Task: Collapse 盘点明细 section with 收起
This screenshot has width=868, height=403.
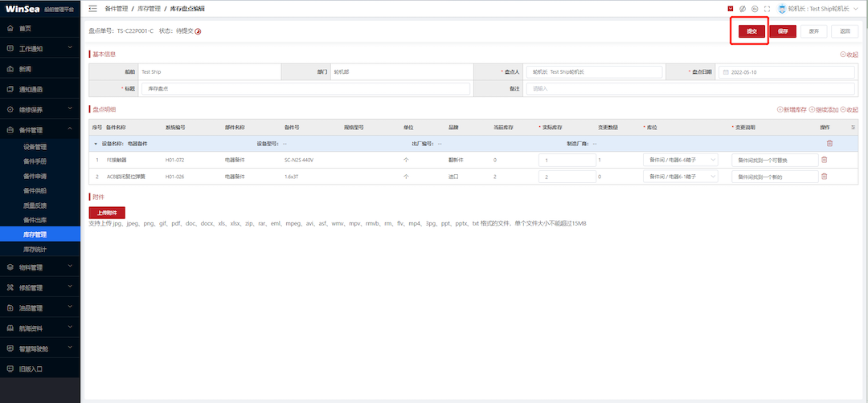Action: (850, 110)
